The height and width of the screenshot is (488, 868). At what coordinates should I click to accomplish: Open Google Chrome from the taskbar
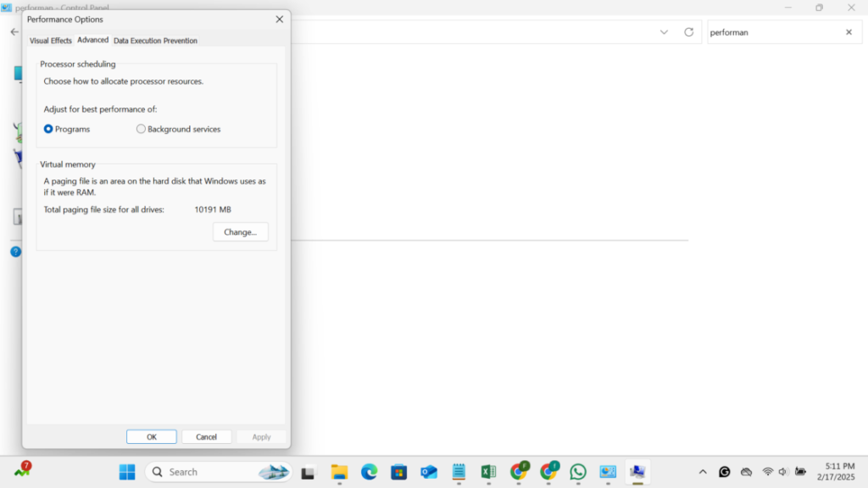tap(518, 472)
